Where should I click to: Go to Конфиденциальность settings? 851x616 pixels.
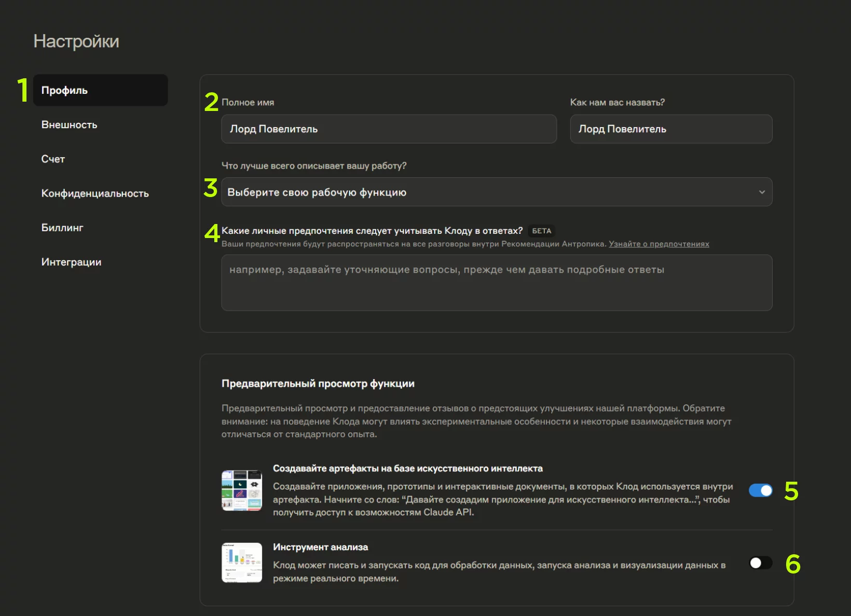(x=95, y=193)
